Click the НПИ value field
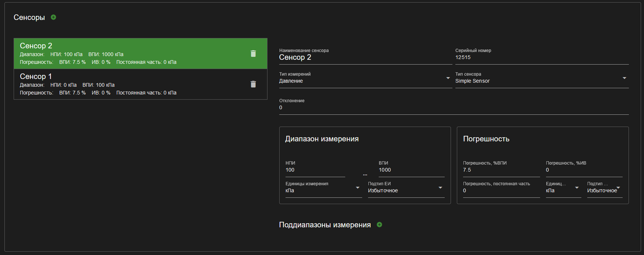The height and width of the screenshot is (255, 644). click(x=315, y=168)
